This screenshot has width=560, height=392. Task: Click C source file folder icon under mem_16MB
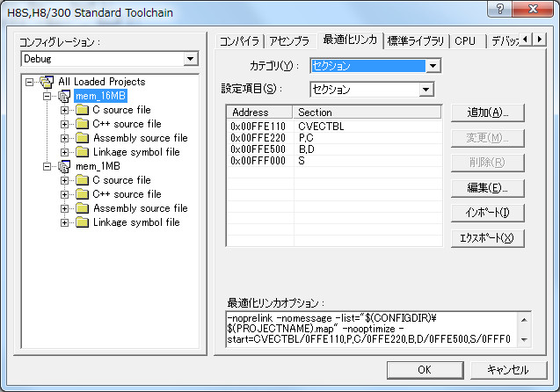click(x=82, y=110)
